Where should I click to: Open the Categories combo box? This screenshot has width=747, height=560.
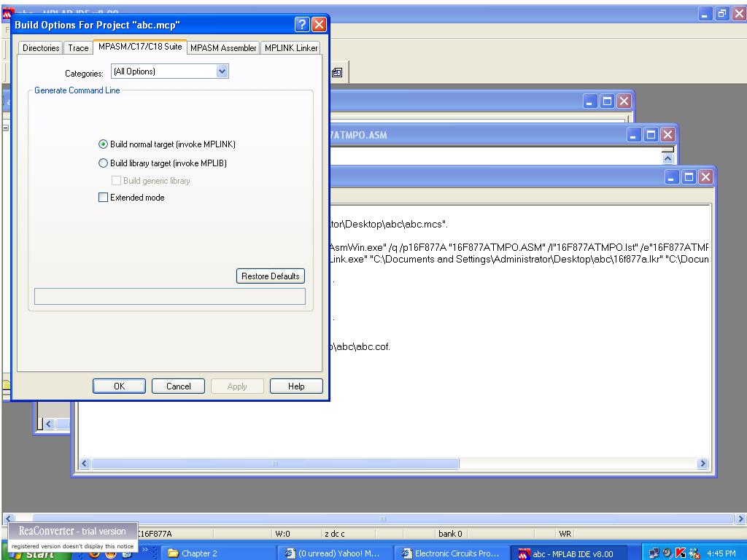pyautogui.click(x=169, y=71)
